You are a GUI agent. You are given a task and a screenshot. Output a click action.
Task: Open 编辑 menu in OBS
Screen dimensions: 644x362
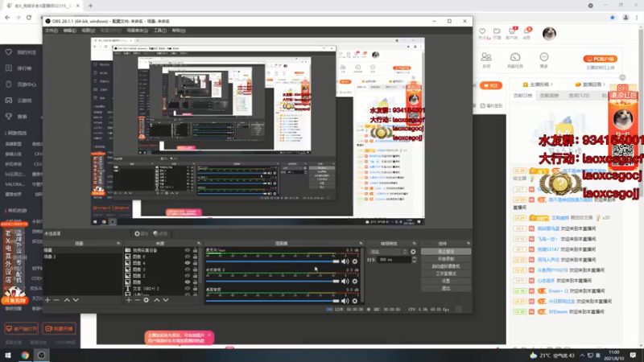[69, 31]
